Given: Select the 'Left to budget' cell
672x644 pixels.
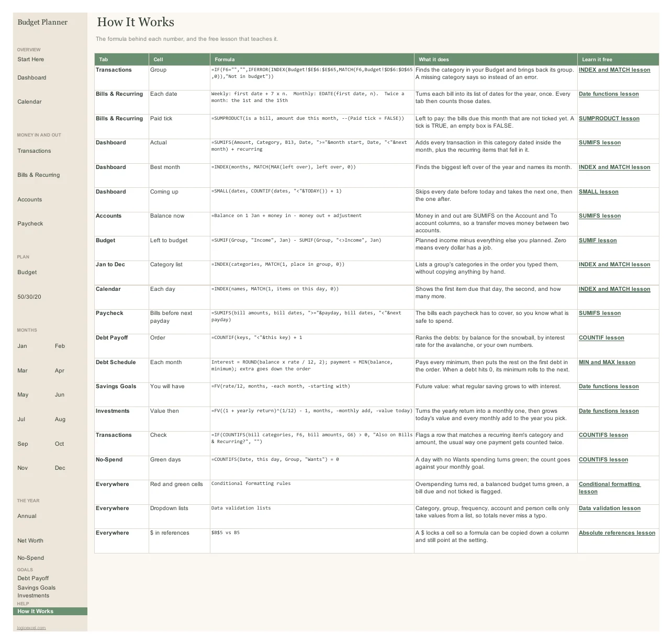Looking at the screenshot, I should pos(180,248).
